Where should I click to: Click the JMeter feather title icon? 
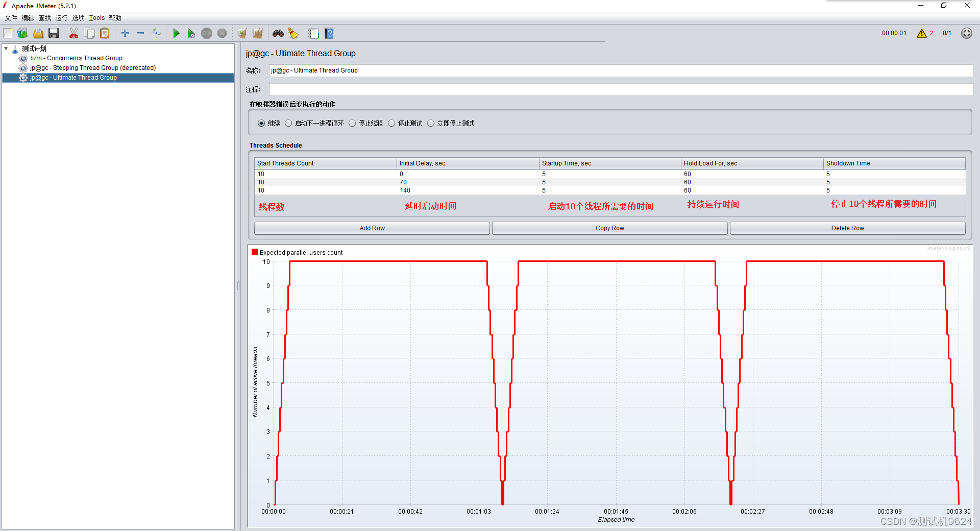coord(5,6)
